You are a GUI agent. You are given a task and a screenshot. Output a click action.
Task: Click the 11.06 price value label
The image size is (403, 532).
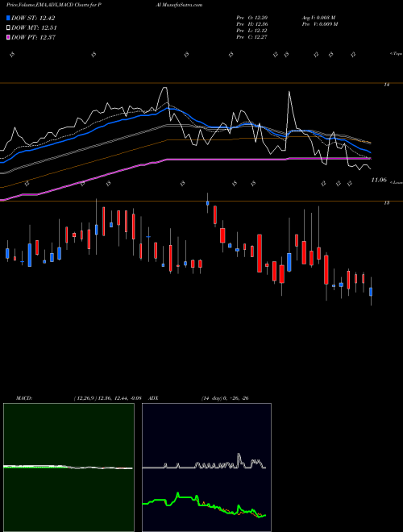[x=379, y=181]
